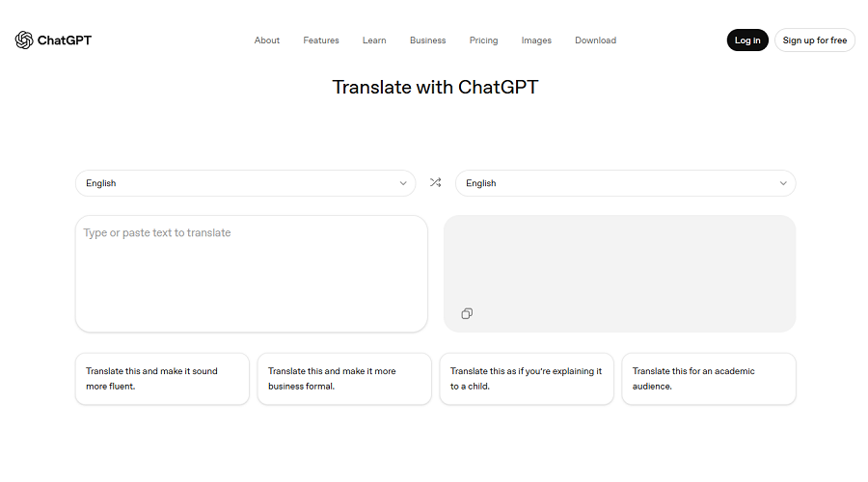Screen dimensions: 868x482
Task: Open the Business nav link
Action: [x=427, y=40]
